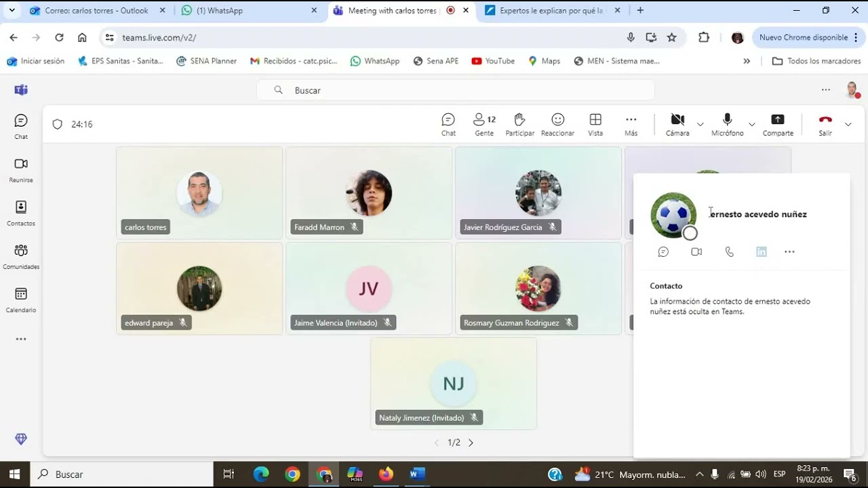Go to next participants page arrow
This screenshot has height=488, width=868.
pyautogui.click(x=471, y=443)
